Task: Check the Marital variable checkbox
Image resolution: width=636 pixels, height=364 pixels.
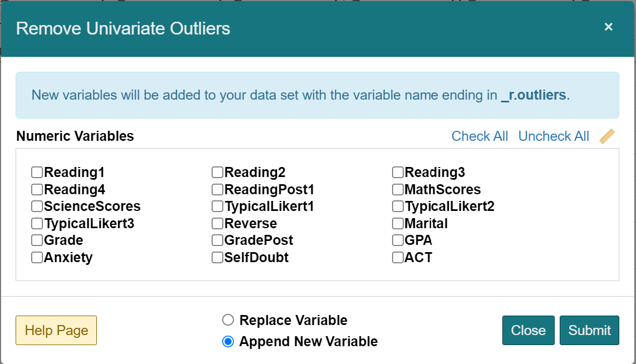Action: tap(397, 223)
